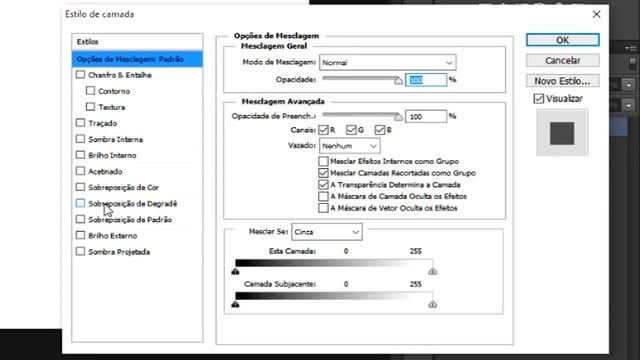Open the Vazado dropdown set to Nenhum

point(349,146)
